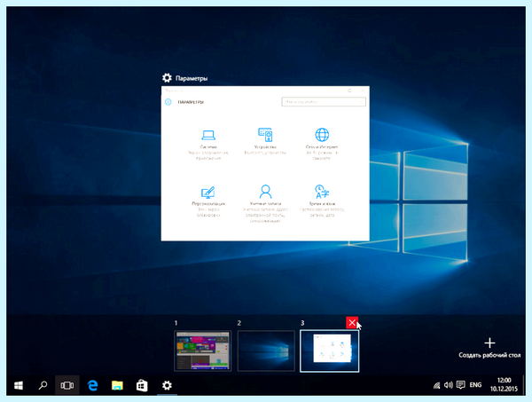Open Action Center notifications icon
532x402 pixels.
pos(460,384)
